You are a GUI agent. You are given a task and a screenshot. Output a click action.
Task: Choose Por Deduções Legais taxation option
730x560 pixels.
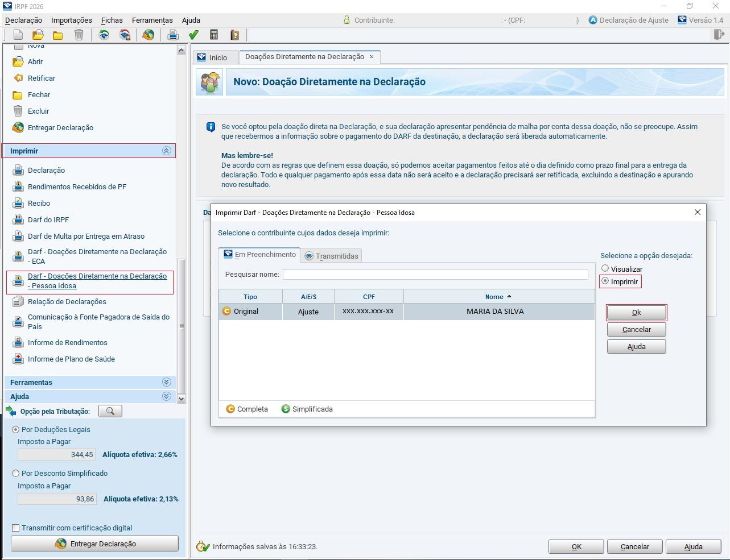[15, 430]
